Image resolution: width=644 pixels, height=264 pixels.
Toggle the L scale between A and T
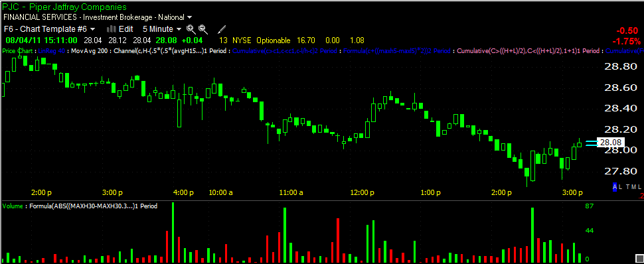coord(621,187)
